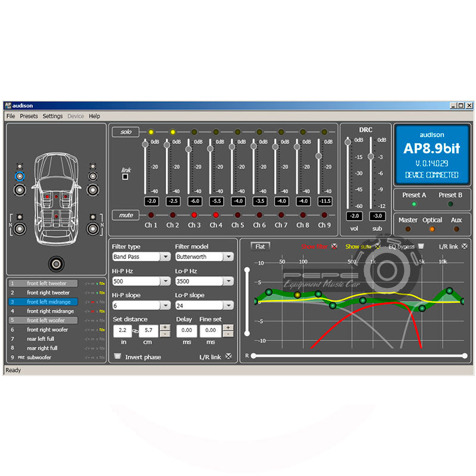Select the highlighted front left midrange speaker

click(x=20, y=176)
